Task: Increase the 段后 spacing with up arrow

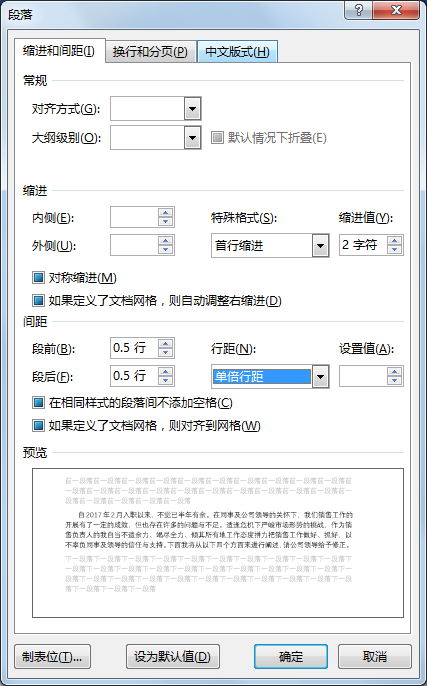Action: click(x=165, y=371)
